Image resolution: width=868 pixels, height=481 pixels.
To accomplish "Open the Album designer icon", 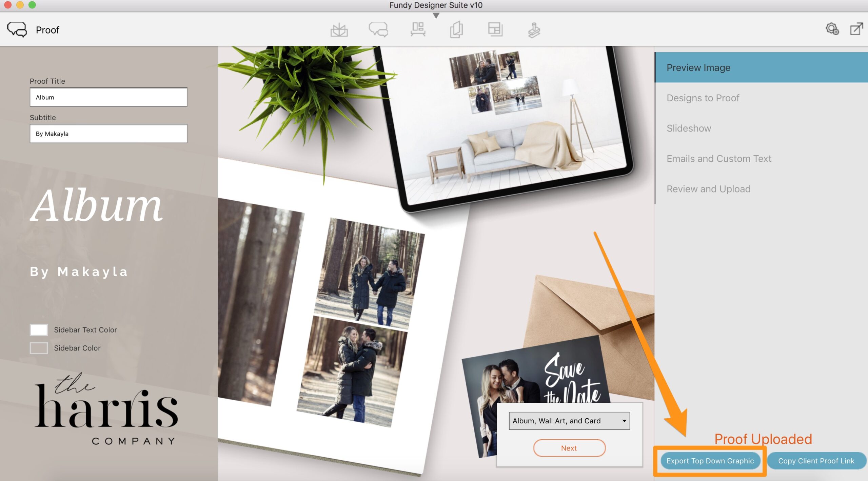I will (x=456, y=29).
